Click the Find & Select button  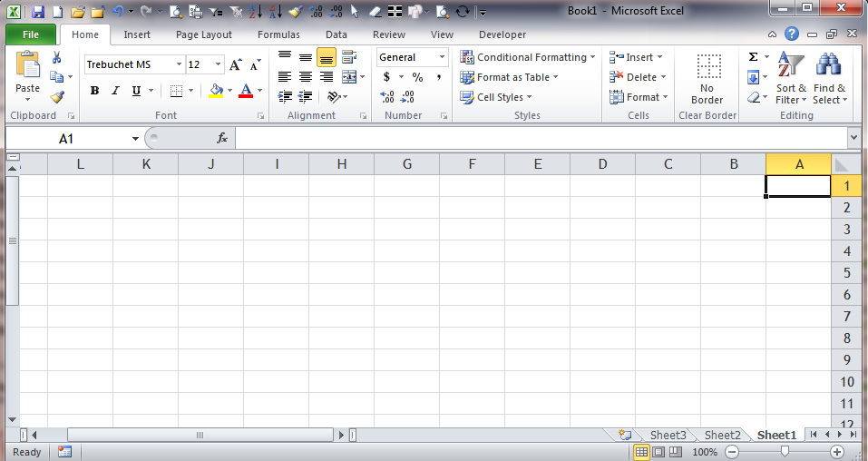(x=829, y=78)
